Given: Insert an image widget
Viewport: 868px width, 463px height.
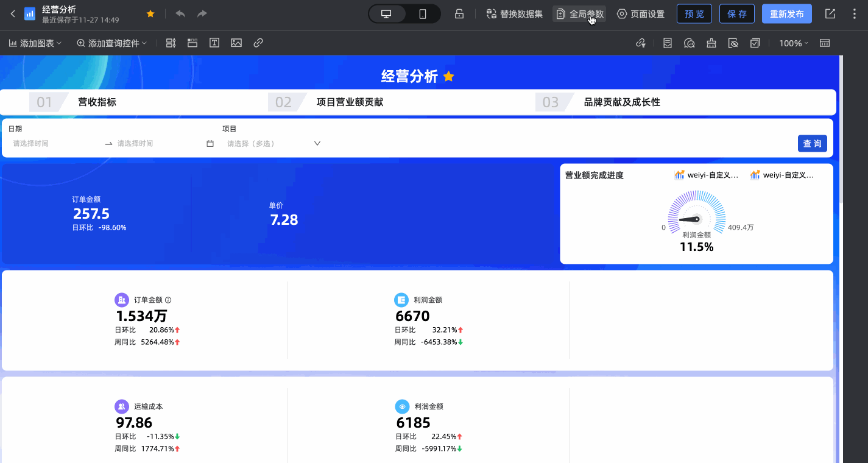Looking at the screenshot, I should tap(236, 43).
